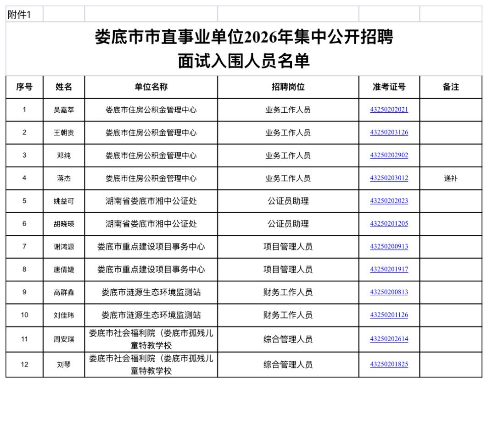Select 娄底市重点建设项目事务中心 in 唐倩婕 row

(151, 270)
